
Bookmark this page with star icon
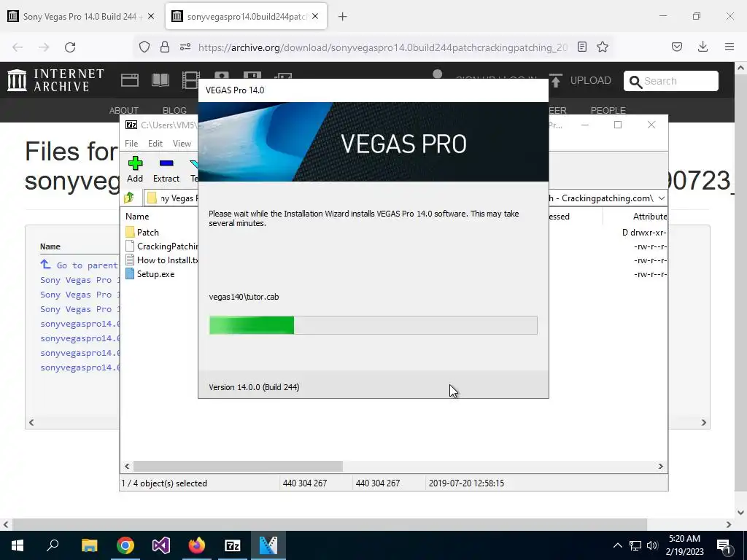603,47
